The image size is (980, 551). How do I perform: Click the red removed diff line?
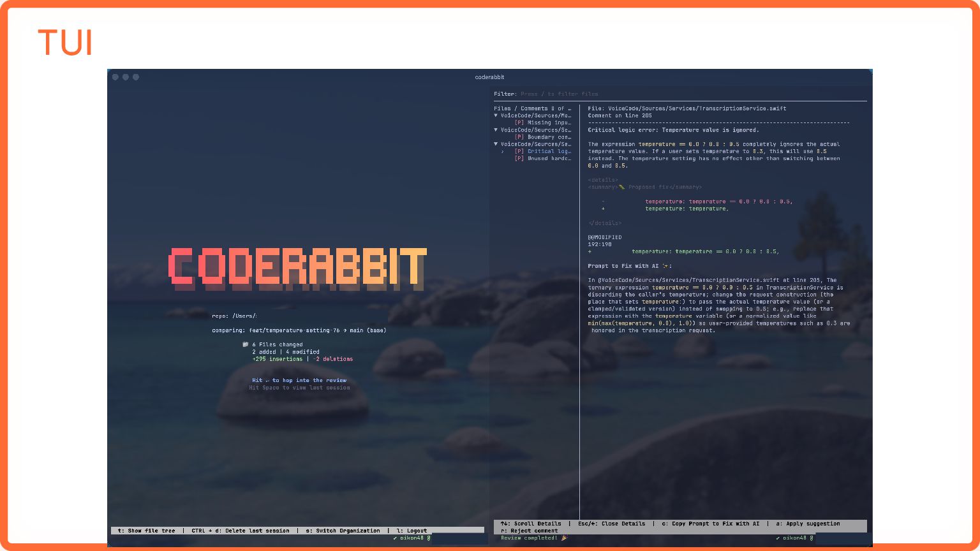[697, 202]
